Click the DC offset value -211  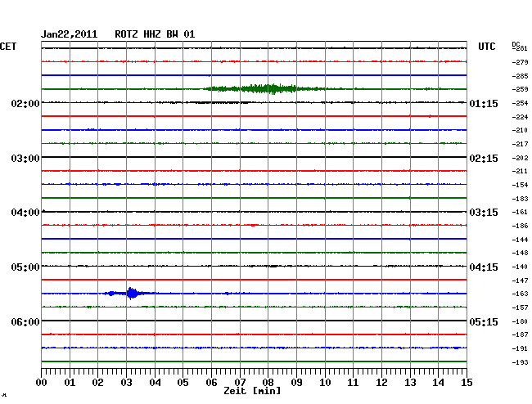[x=520, y=171]
